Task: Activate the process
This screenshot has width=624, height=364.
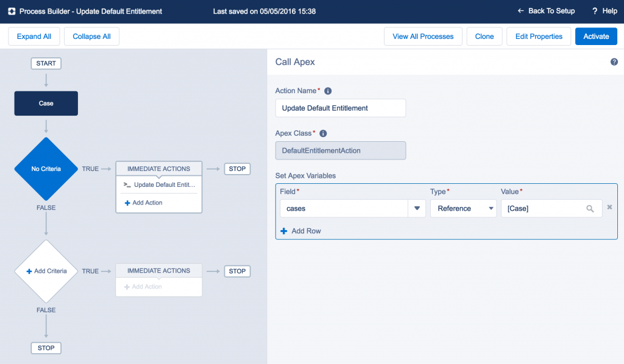Action: [x=596, y=37]
